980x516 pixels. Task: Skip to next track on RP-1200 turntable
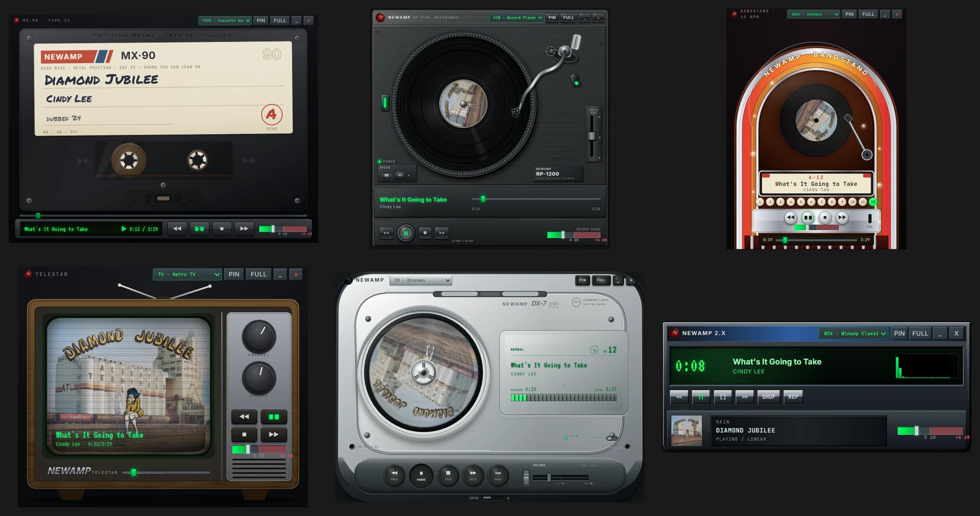click(x=442, y=233)
